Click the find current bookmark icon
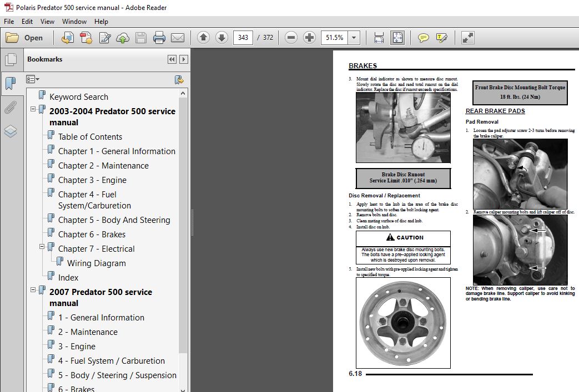 click(179, 80)
